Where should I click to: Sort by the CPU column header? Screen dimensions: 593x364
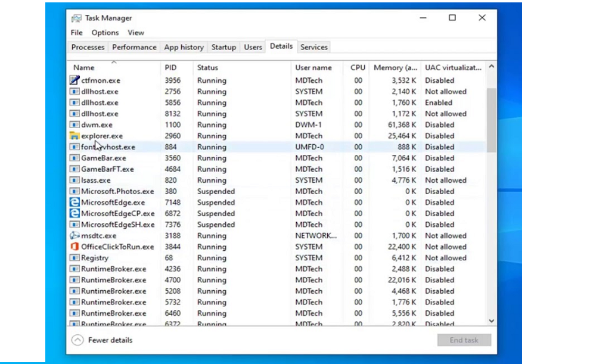(x=356, y=67)
